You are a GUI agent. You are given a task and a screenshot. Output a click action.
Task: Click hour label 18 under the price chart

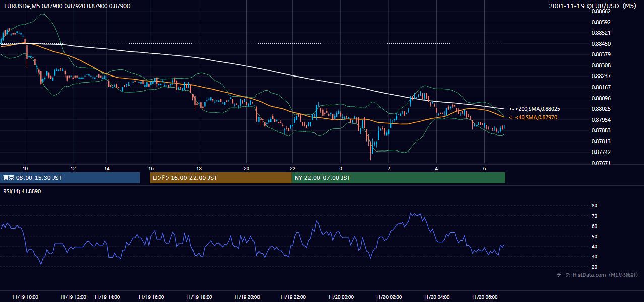[199, 168]
